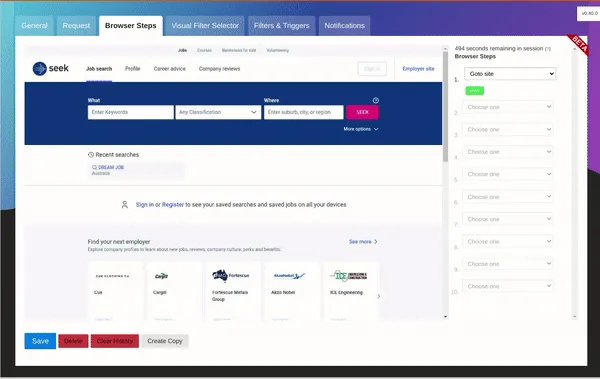Click the Sign in button in seek header
This screenshot has height=379, width=600.
tap(372, 69)
